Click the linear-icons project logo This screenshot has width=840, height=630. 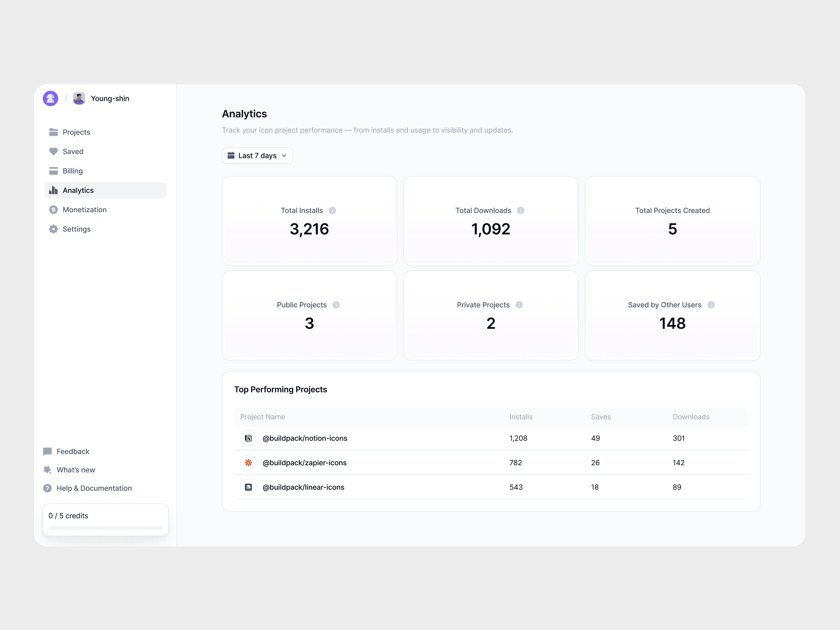click(x=248, y=487)
